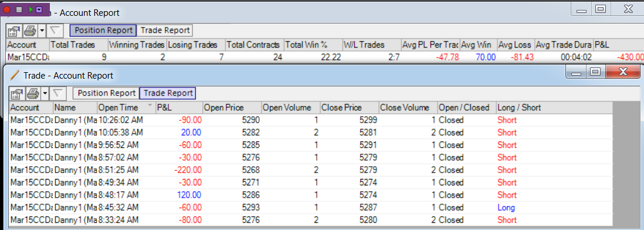The image size is (644, 230).
Task: Click the Long entry in Long / Short column
Action: pyautogui.click(x=506, y=208)
